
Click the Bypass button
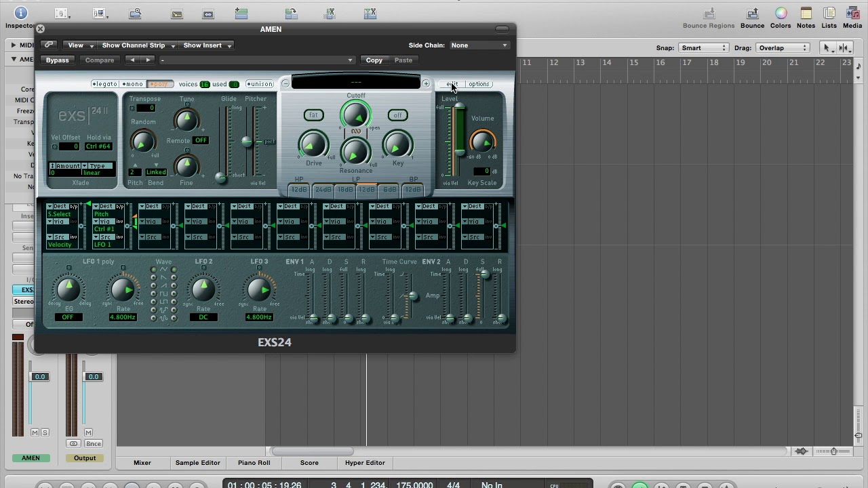tap(57, 60)
